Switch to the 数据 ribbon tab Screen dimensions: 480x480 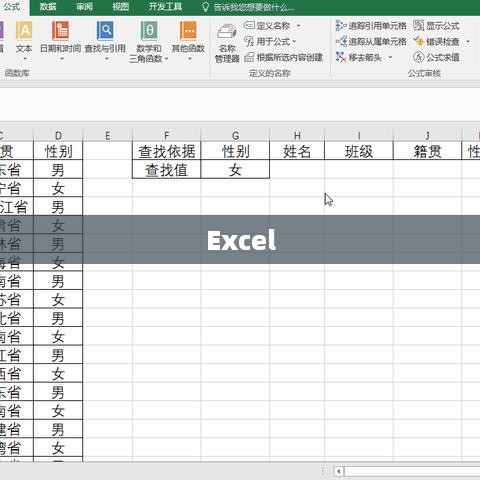tap(48, 7)
